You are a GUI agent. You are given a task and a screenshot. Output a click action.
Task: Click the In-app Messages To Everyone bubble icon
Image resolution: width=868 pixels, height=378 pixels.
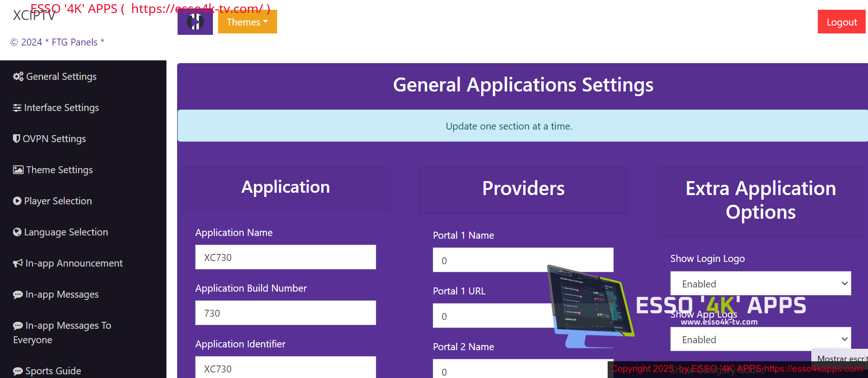pos(18,326)
